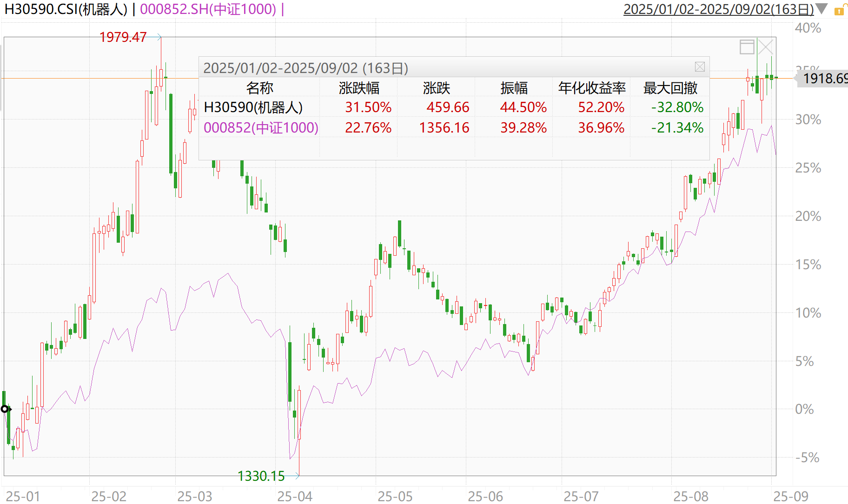Click the window layout icon above candlesticks
The height and width of the screenshot is (504, 848).
pyautogui.click(x=747, y=47)
